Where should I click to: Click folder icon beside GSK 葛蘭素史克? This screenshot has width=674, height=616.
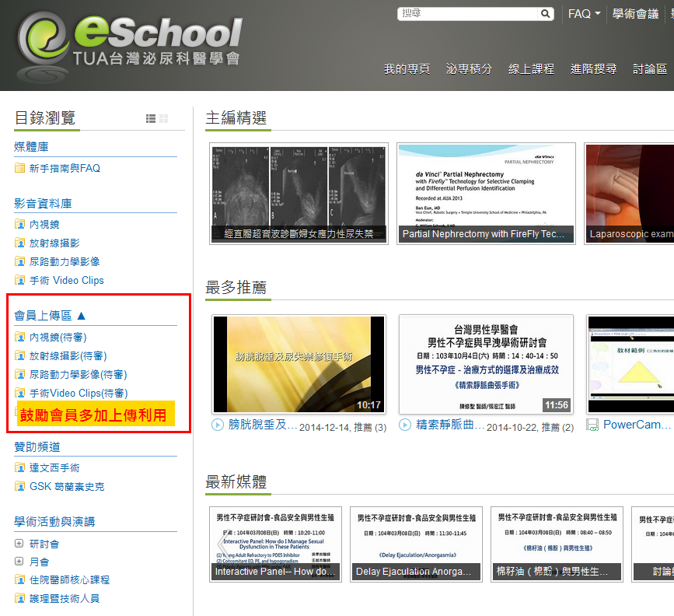coord(19,487)
